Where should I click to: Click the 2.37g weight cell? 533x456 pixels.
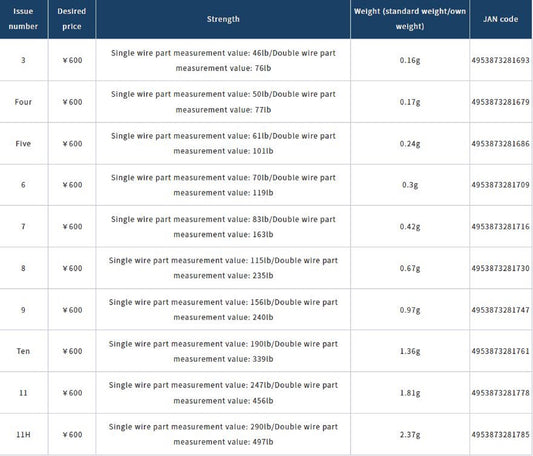pos(410,434)
